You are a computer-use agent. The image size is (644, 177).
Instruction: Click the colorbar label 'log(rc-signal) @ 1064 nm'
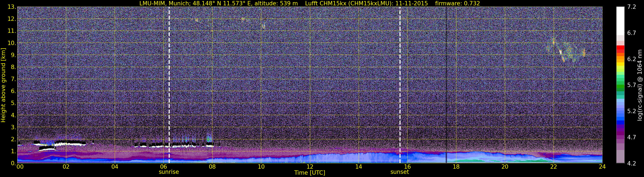click(x=640, y=85)
